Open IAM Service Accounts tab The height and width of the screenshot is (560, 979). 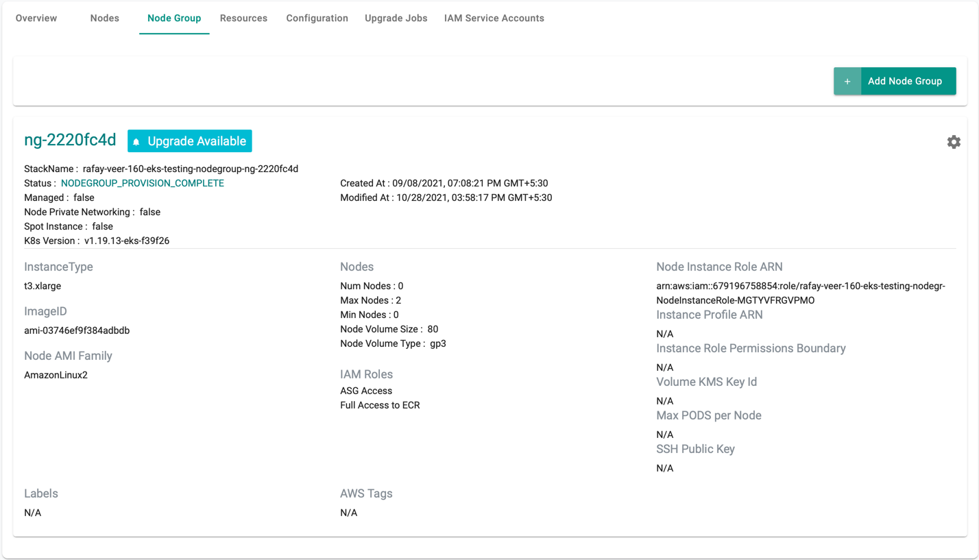(494, 19)
